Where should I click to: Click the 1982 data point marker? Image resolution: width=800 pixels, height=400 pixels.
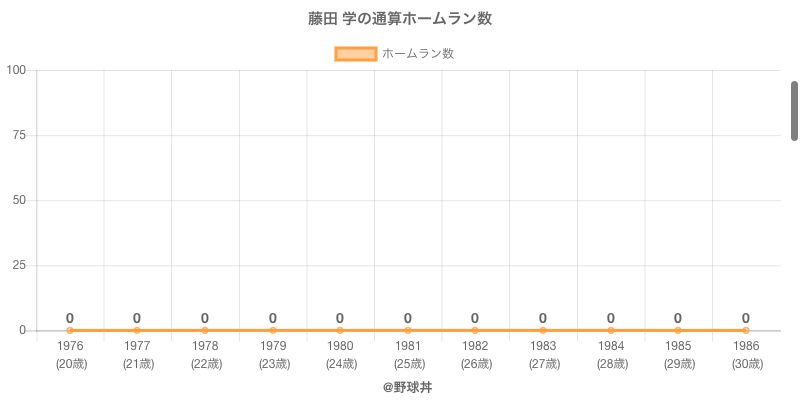click(x=475, y=330)
